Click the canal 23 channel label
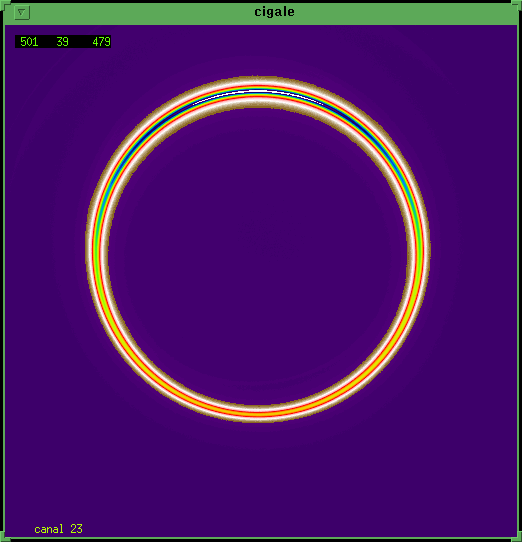Screen dimensions: 522x542 (58, 529)
